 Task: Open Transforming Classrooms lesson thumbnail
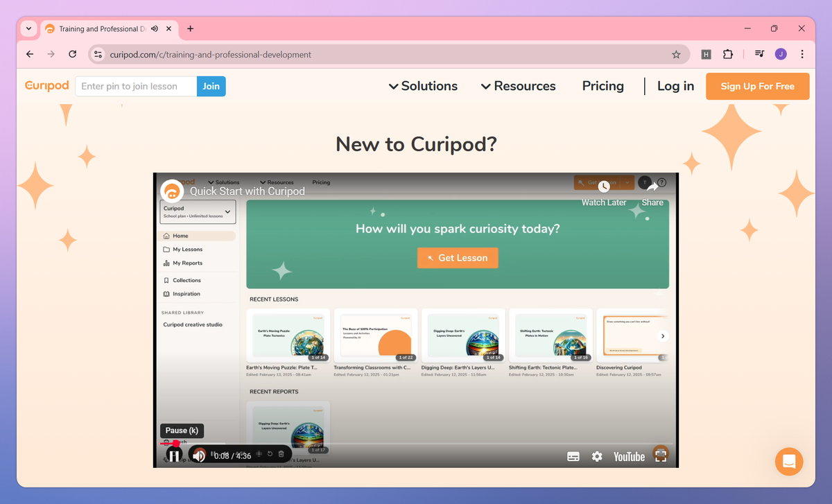(x=376, y=336)
